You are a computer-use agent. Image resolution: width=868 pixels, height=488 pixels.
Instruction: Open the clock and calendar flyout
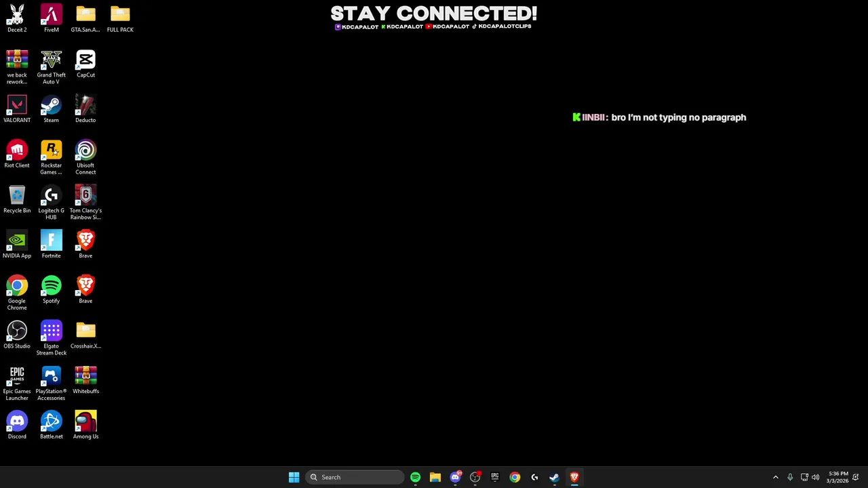837,477
